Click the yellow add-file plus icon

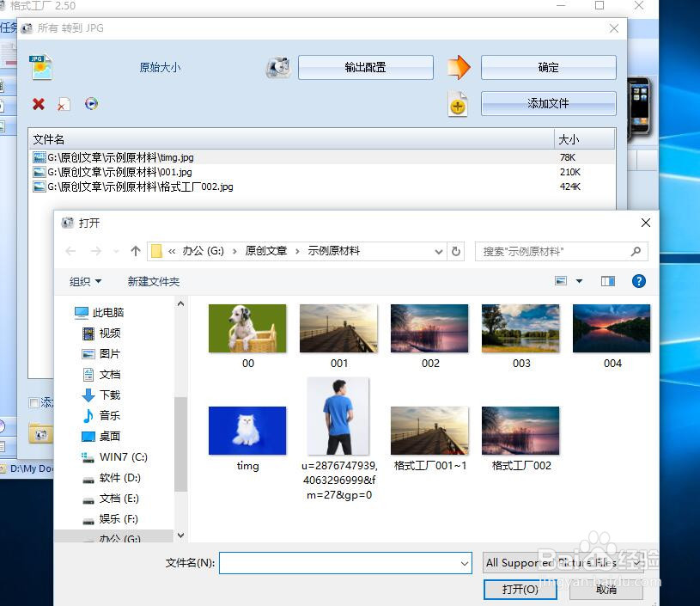(458, 103)
